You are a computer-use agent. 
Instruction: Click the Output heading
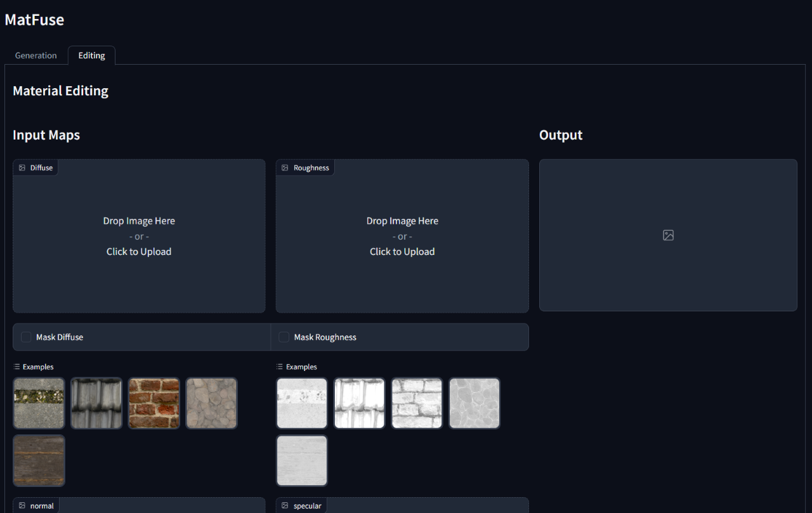561,135
